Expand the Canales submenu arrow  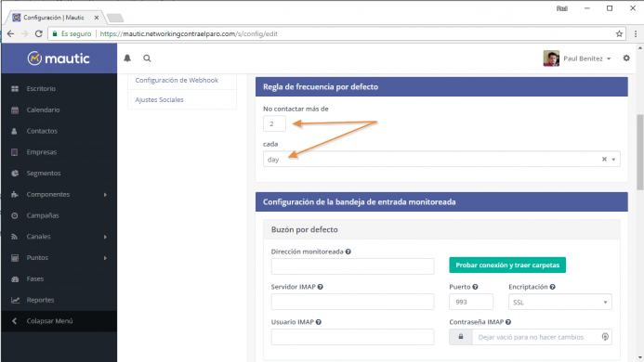tap(105, 237)
